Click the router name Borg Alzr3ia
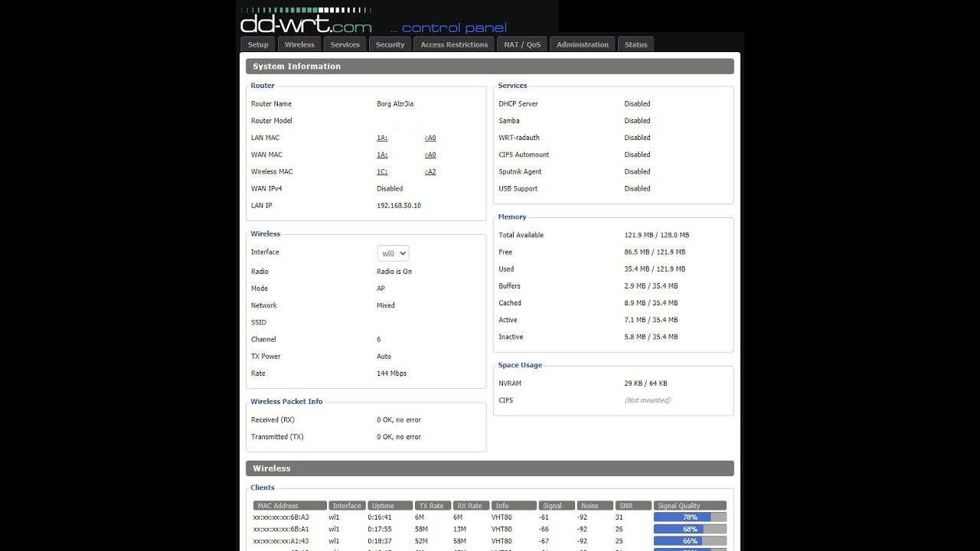 click(x=395, y=104)
